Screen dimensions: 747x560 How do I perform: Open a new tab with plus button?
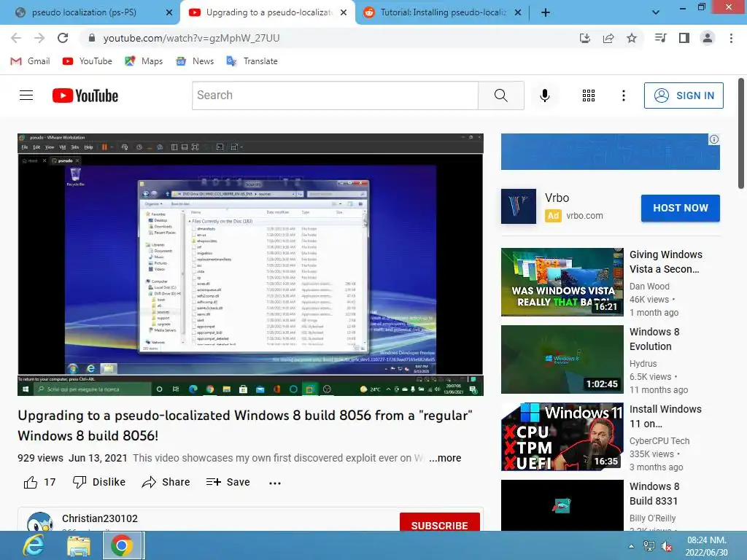coord(546,13)
